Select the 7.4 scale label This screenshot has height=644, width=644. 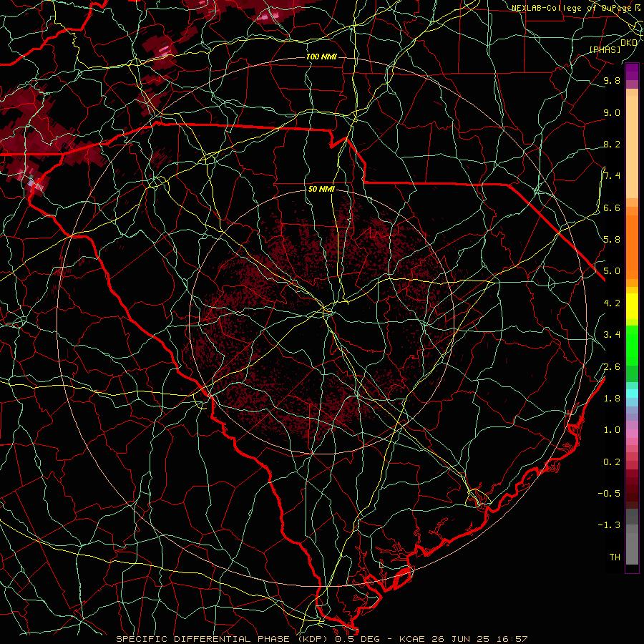[612, 176]
